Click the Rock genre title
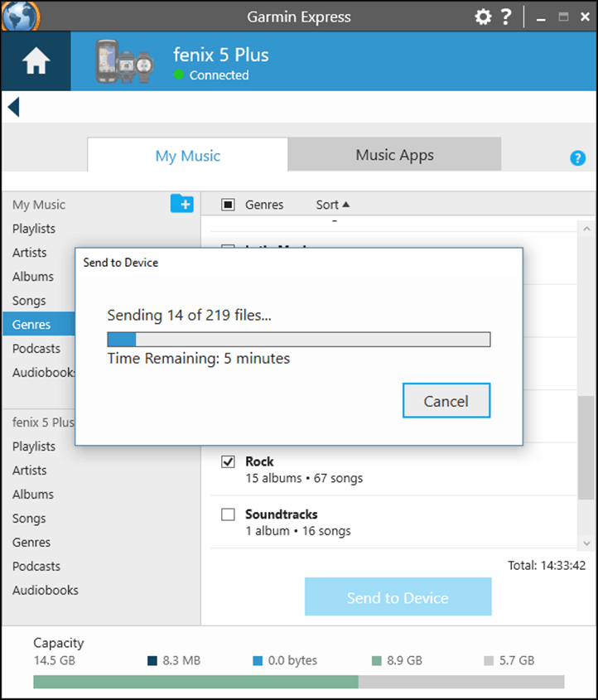Screen dimensions: 598x700 (x=259, y=461)
